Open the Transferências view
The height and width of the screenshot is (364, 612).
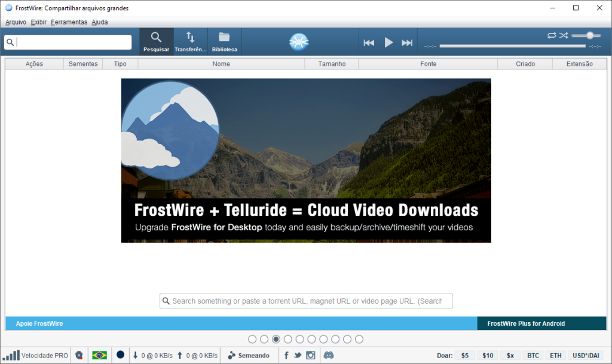(x=190, y=41)
